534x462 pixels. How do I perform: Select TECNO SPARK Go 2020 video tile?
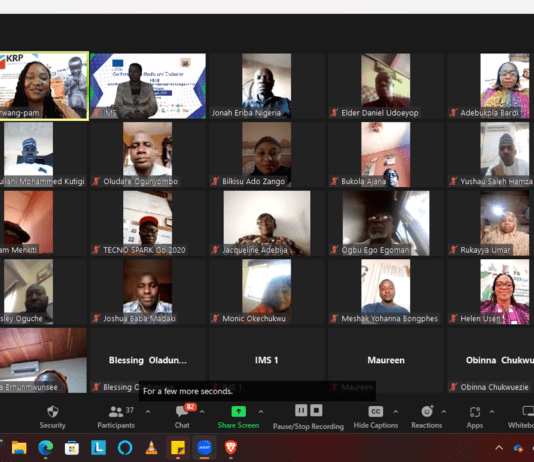pyautogui.click(x=148, y=223)
